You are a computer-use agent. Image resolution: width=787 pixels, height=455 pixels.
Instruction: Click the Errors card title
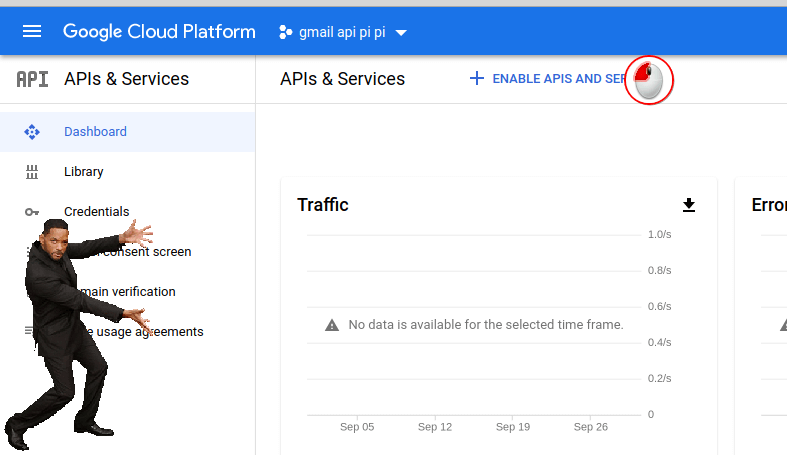[x=769, y=205]
